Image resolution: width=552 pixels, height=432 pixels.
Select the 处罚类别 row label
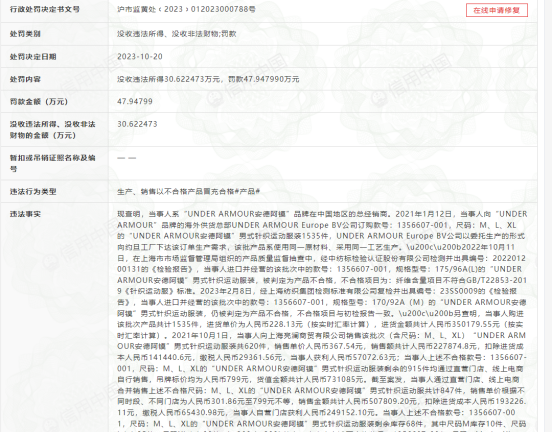[x=25, y=34]
